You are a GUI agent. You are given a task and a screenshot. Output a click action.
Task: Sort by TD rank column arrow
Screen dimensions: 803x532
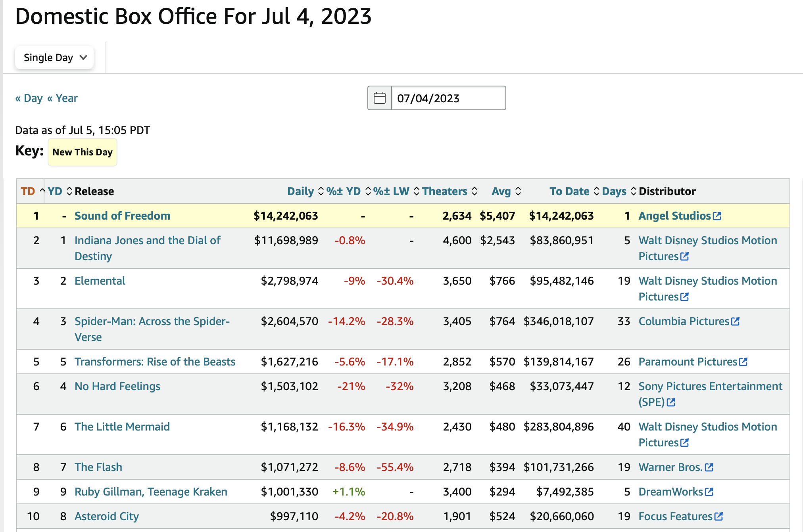pyautogui.click(x=42, y=191)
